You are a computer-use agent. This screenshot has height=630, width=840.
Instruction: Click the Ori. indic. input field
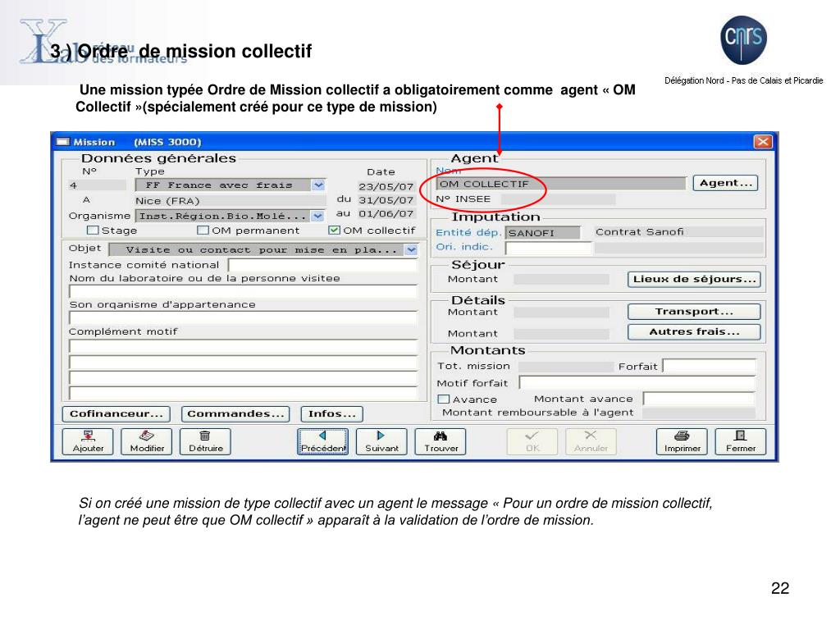(x=549, y=248)
